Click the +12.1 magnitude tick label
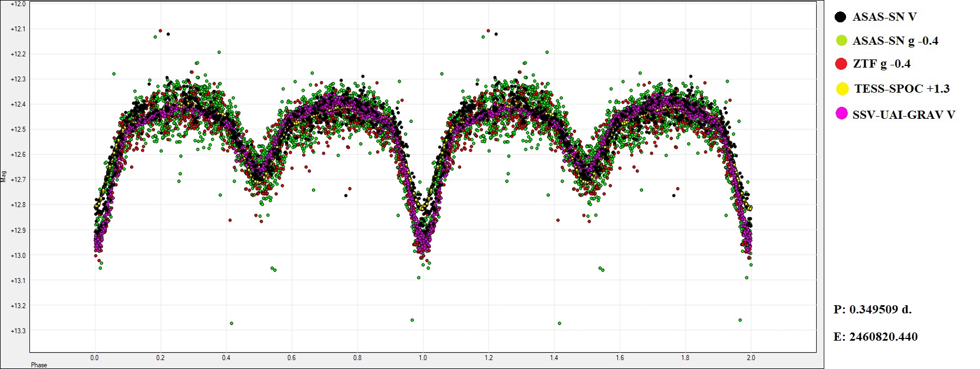 18,29
